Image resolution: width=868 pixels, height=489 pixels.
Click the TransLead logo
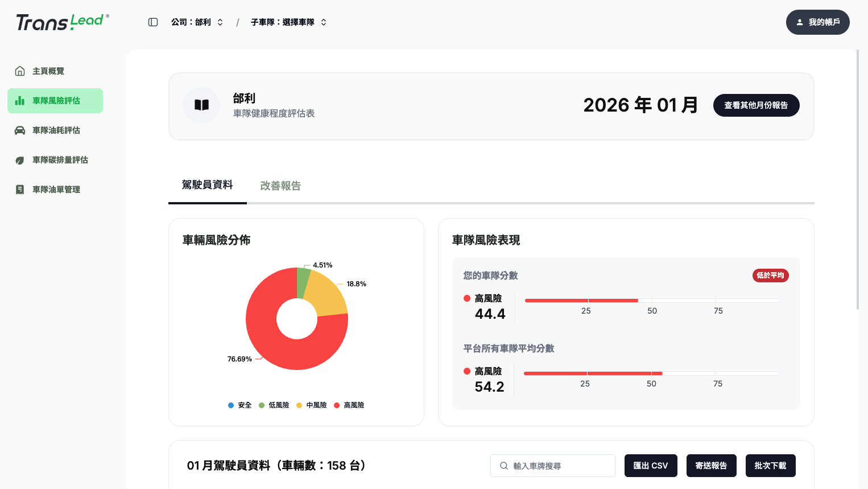coord(63,22)
